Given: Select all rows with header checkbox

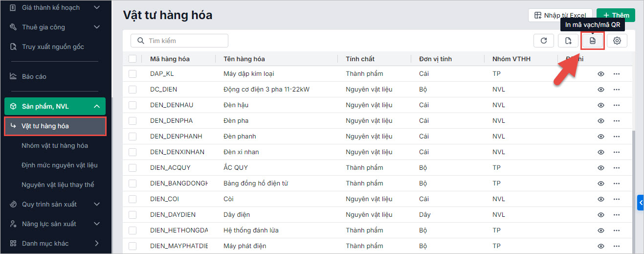Looking at the screenshot, I should pyautogui.click(x=133, y=59).
